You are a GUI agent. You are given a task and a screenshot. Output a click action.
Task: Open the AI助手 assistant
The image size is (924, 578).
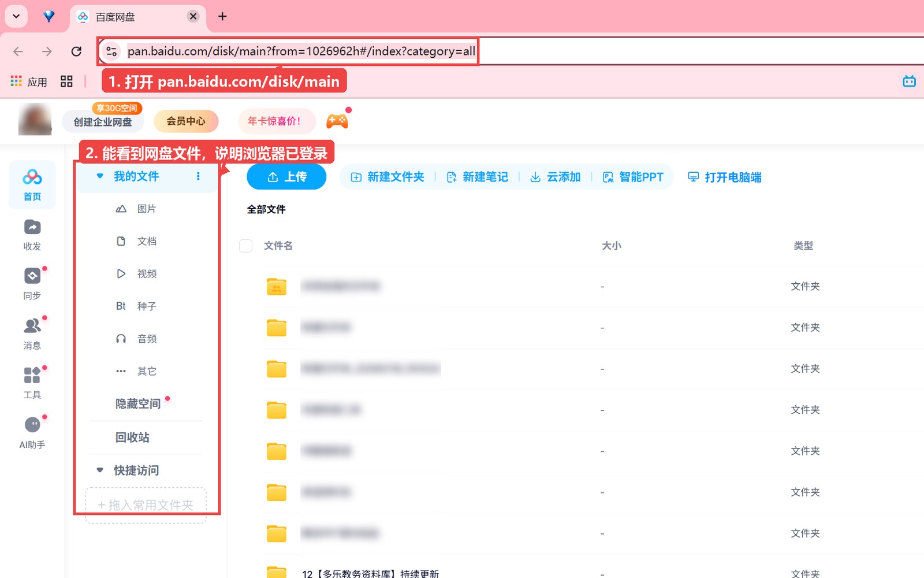coord(32,432)
